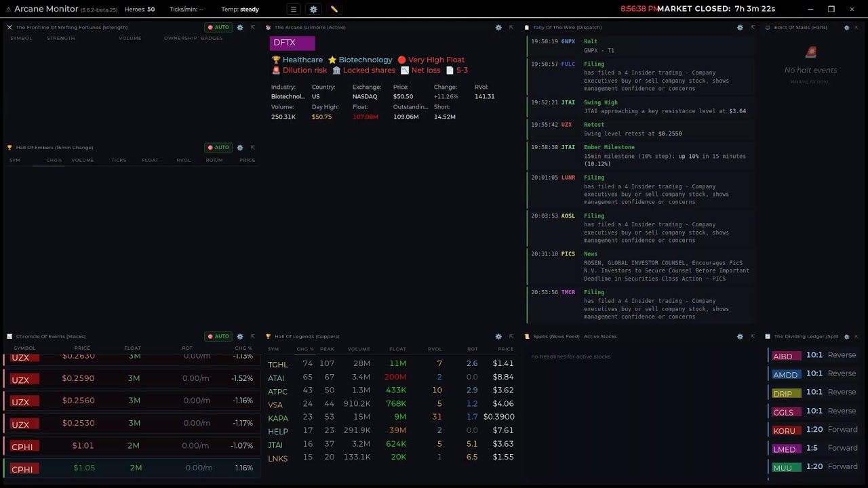This screenshot has width=868, height=488.
Task: Click the book icon of Arcane Grimoire title
Action: (269, 27)
